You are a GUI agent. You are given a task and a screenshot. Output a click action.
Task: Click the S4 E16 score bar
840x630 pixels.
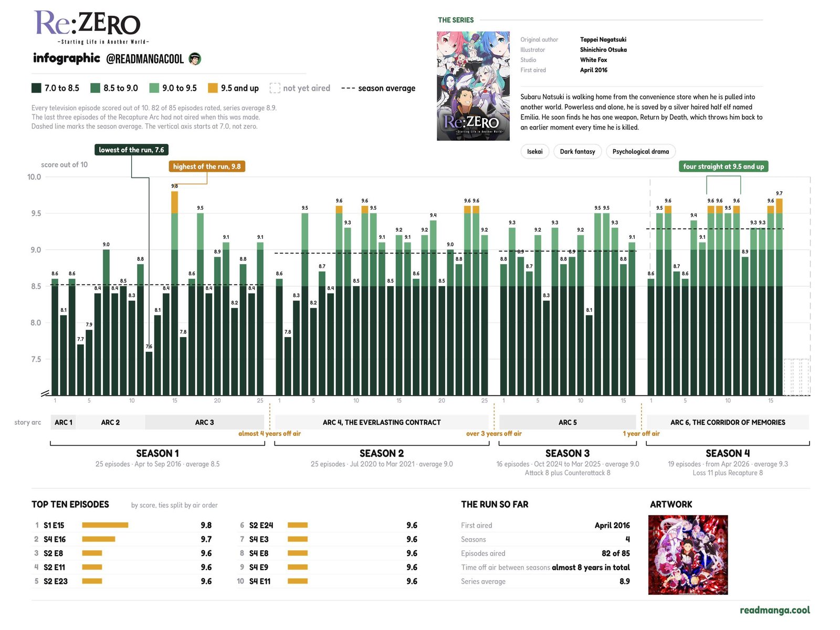coord(99,539)
